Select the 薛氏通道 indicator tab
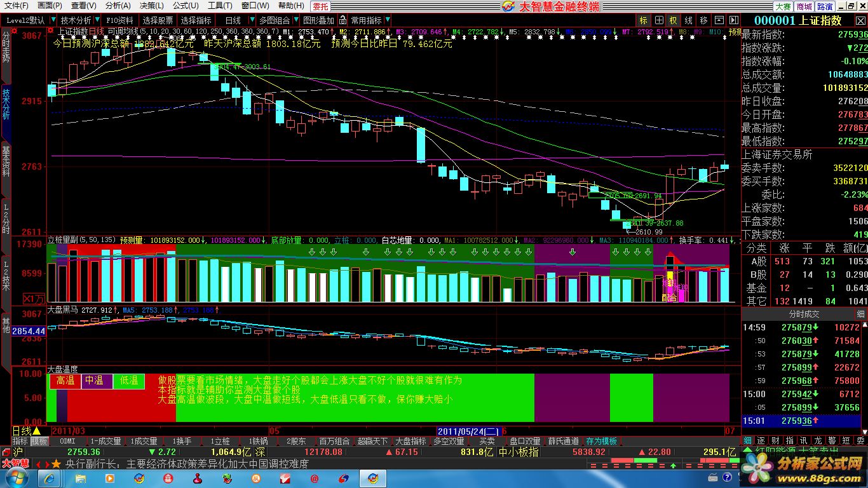Viewport: 868px width, 488px height. pos(564,441)
